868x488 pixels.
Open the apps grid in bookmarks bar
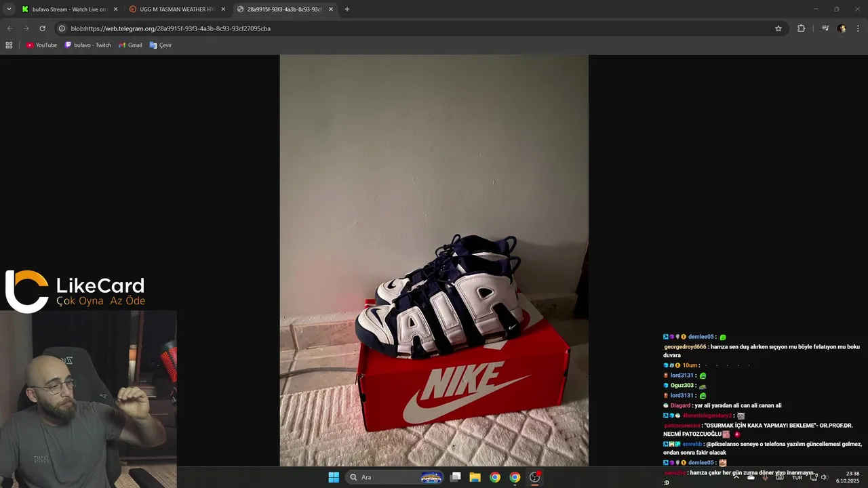pyautogui.click(x=9, y=45)
